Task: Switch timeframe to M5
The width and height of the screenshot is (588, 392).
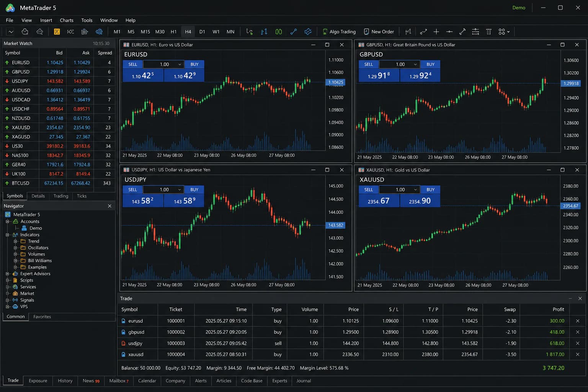Action: [131, 32]
